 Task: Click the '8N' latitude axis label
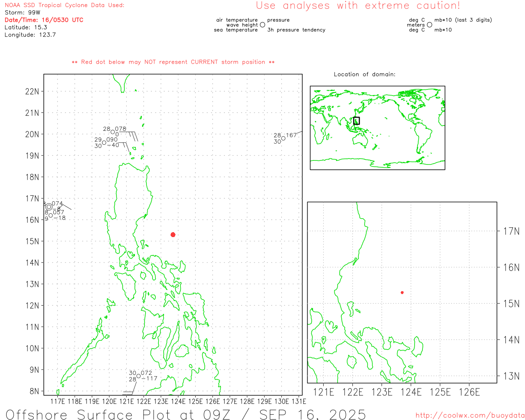click(34, 391)
